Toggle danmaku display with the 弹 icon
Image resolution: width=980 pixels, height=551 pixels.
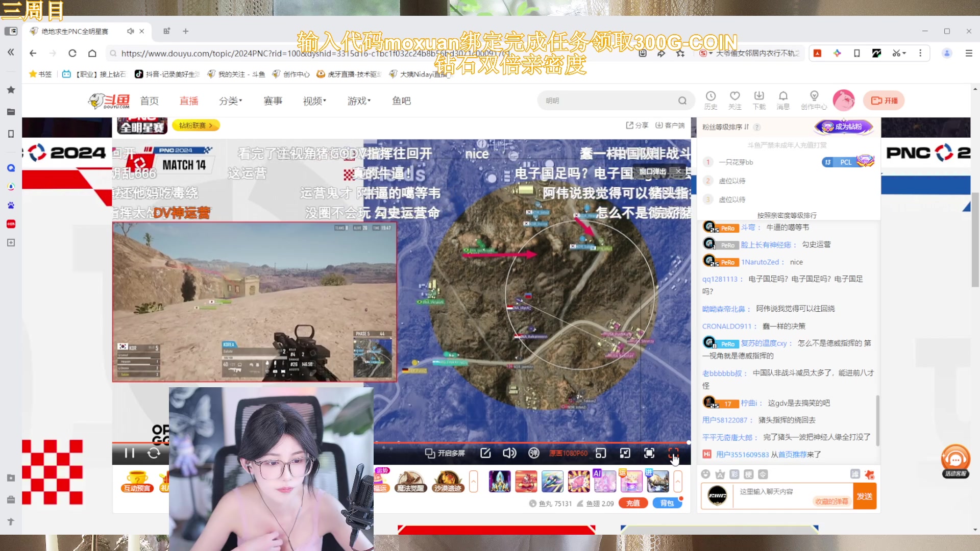point(533,453)
